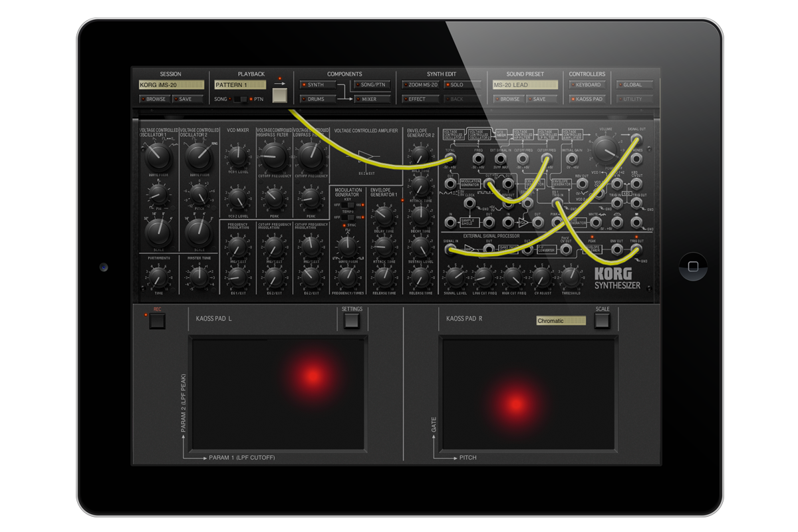Click the PHONES jack
This screenshot has height=532, width=798.
tap(636, 159)
